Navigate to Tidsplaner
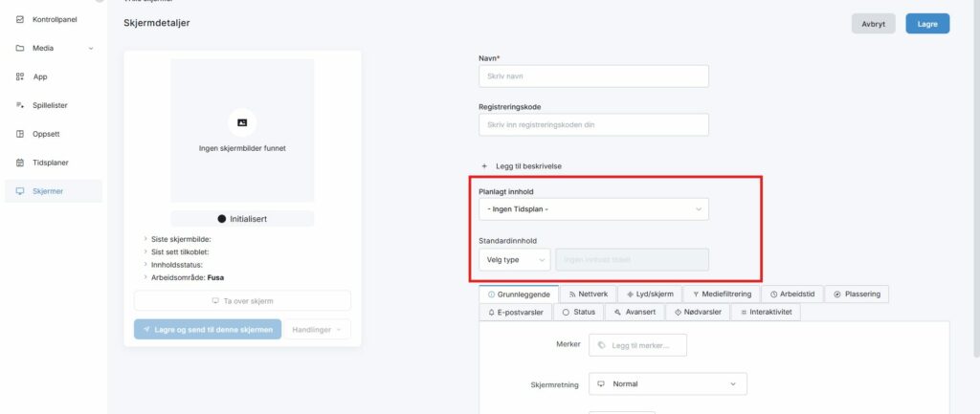 click(53, 163)
